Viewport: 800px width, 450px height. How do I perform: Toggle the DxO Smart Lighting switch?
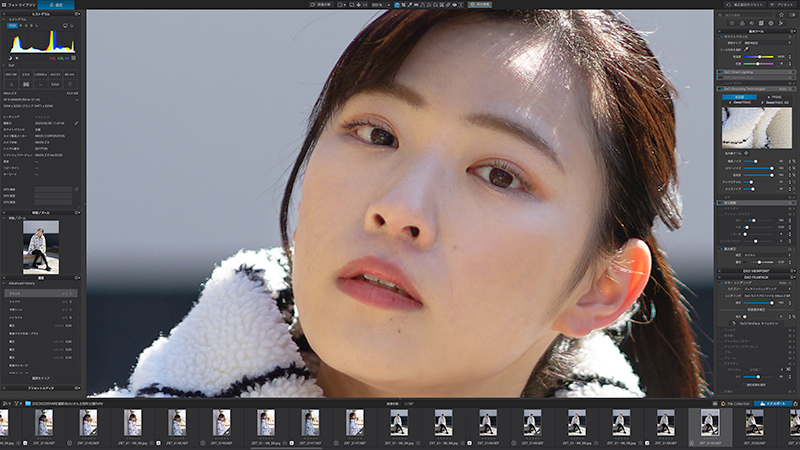coord(721,72)
